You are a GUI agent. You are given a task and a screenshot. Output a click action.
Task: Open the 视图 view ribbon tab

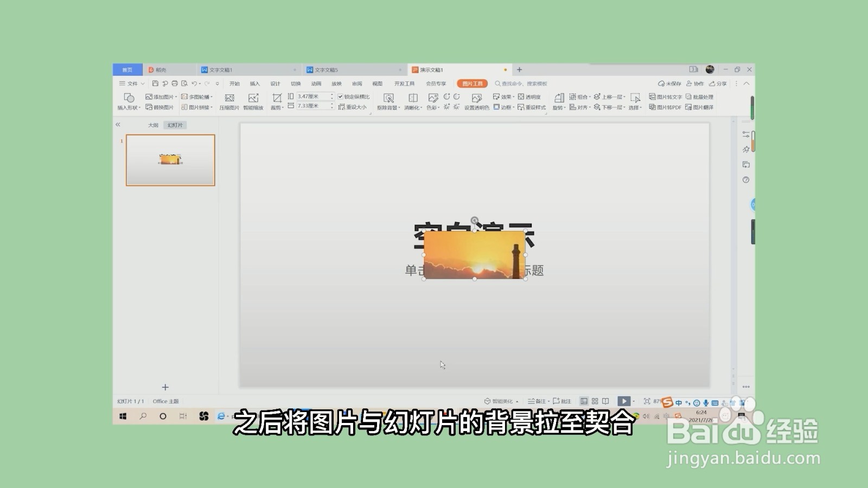coord(378,84)
